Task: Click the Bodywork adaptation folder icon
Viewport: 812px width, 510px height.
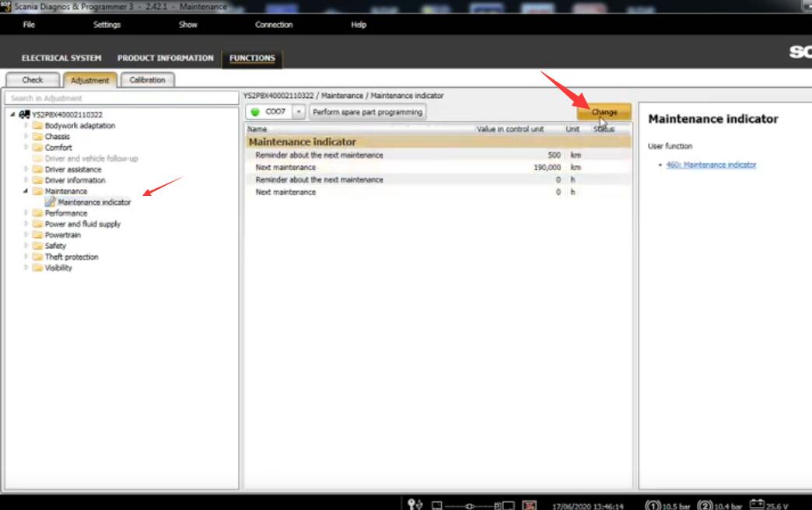Action: pos(37,125)
